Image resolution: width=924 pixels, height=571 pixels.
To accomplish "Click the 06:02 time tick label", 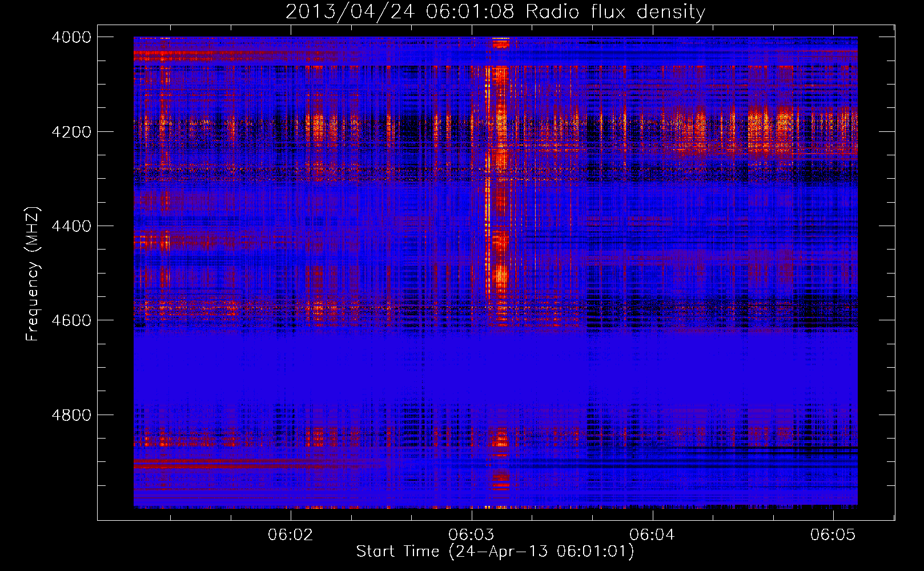I will pyautogui.click(x=291, y=535).
